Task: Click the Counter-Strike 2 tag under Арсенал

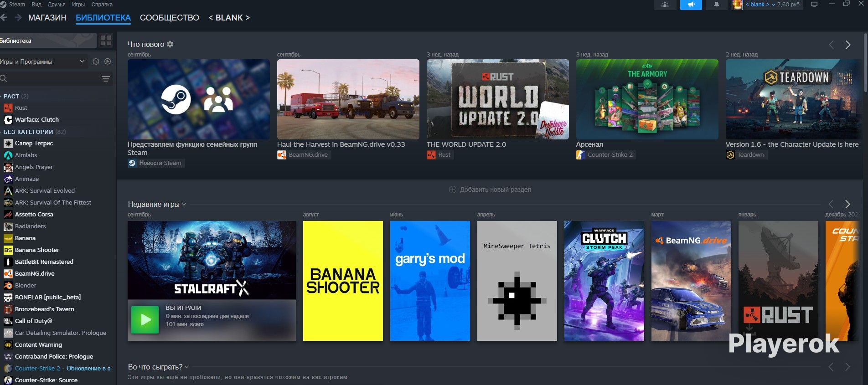Action: point(606,155)
